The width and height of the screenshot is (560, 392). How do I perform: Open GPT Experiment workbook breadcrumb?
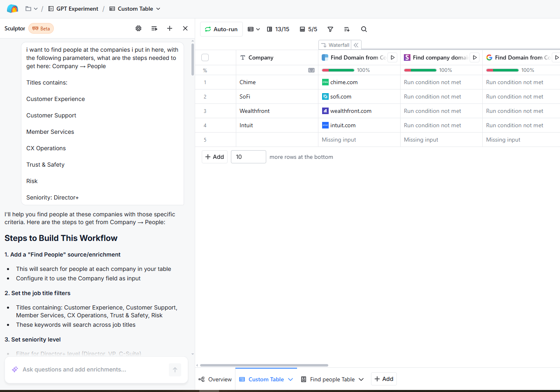point(73,9)
